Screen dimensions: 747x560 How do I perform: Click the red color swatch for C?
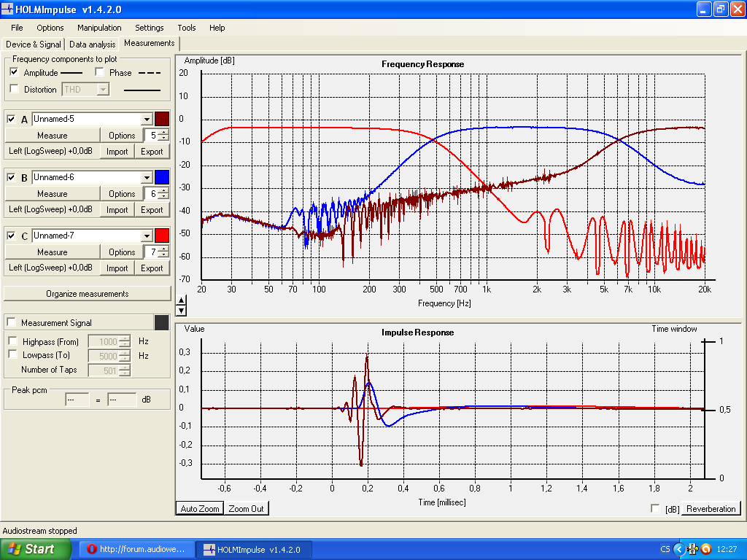[x=162, y=236]
